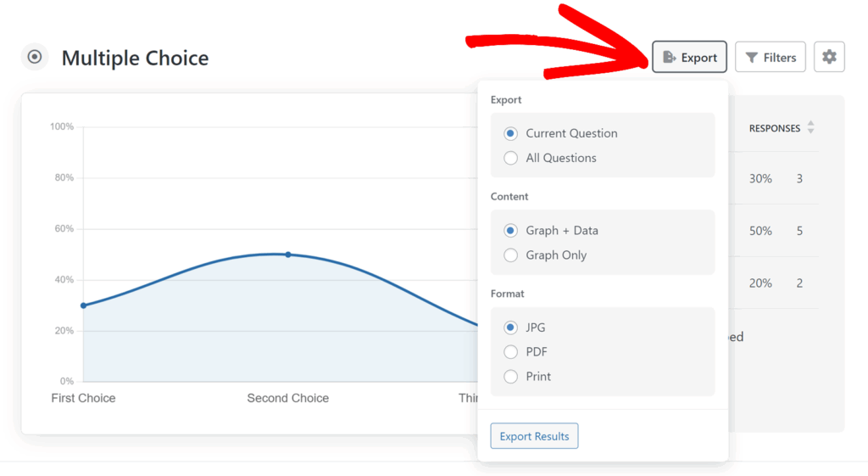
Task: Click the export file icon
Action: [669, 58]
